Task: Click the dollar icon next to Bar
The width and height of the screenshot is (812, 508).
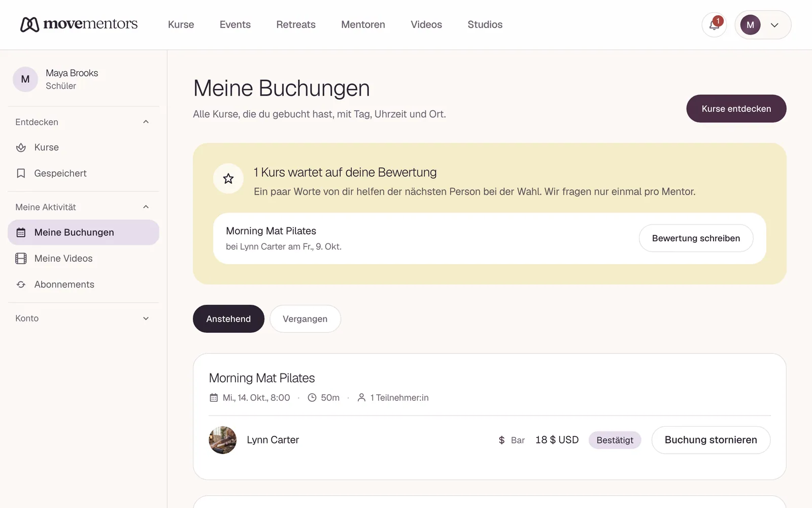Action: pos(501,440)
